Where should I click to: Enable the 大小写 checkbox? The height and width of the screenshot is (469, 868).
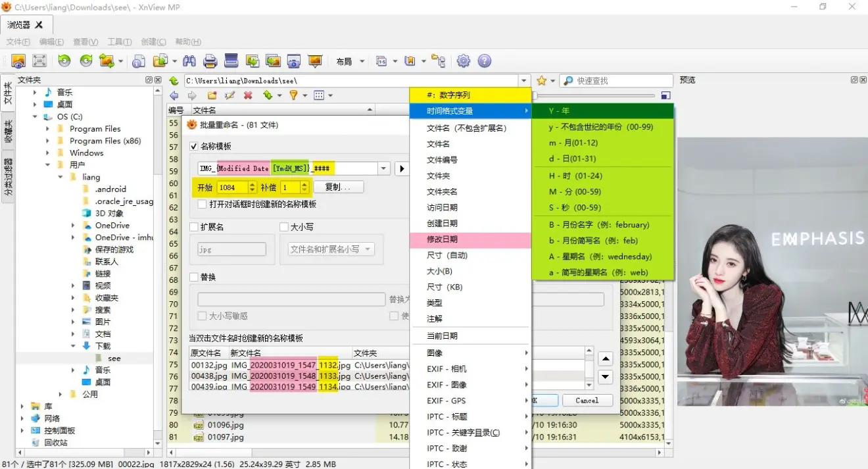tap(284, 227)
